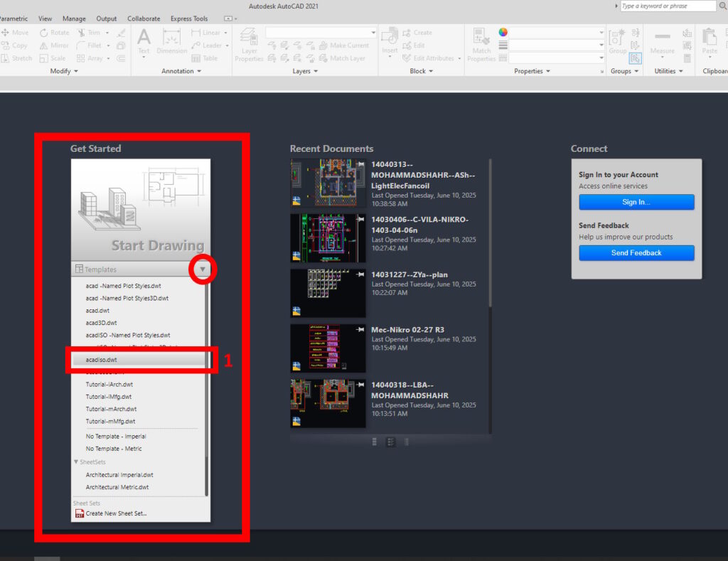
Task: Click the Group tool
Action: [618, 42]
